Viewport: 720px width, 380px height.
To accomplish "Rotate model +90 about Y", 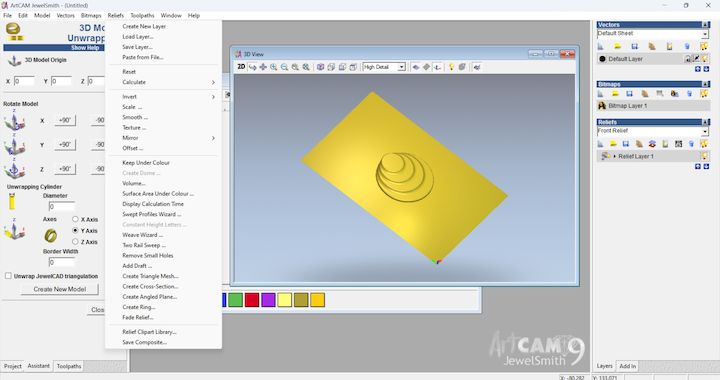I will click(65, 145).
